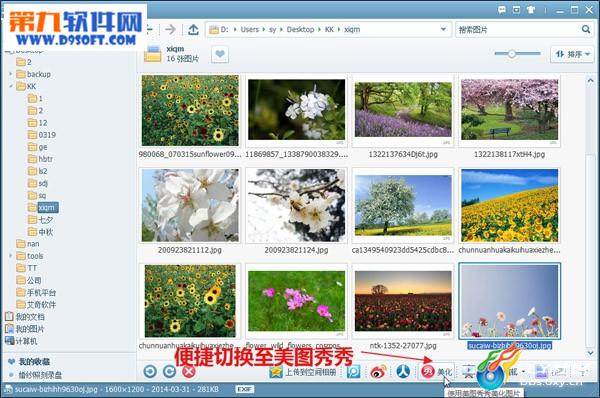
Task: Open thumbnail 1322138117xtH4.jpg
Action: click(509, 110)
